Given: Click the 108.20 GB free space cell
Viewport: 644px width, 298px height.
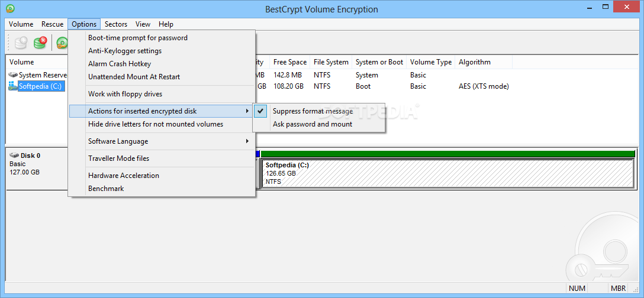Looking at the screenshot, I should 288,86.
